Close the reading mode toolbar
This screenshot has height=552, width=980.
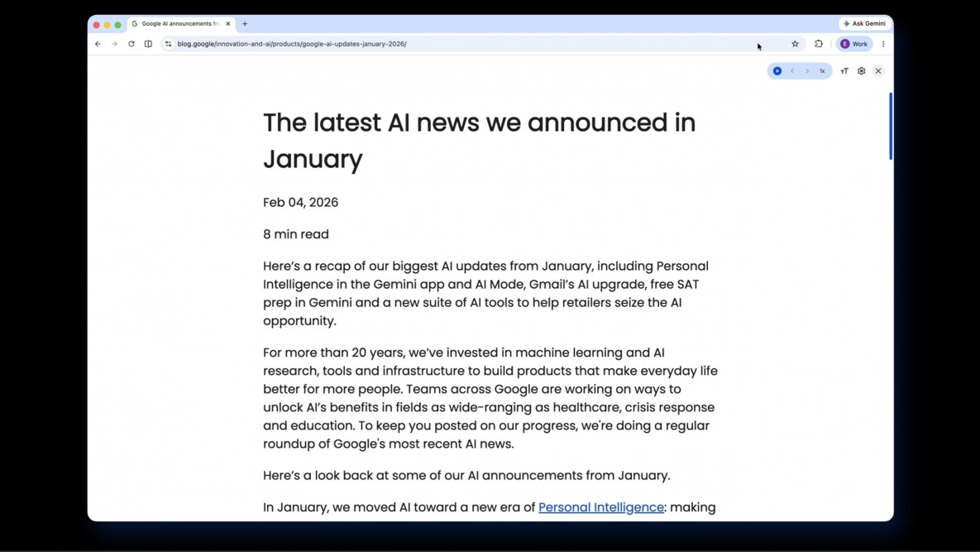(878, 71)
